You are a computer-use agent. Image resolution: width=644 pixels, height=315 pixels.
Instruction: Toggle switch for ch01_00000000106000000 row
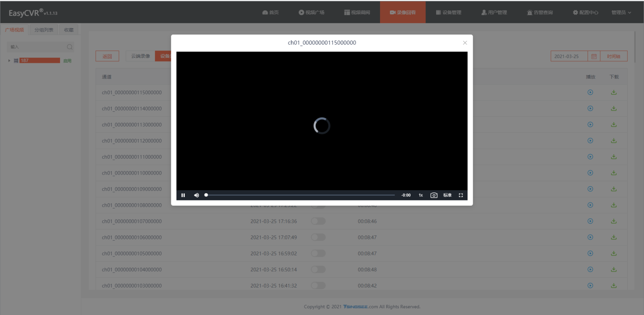[x=318, y=237]
